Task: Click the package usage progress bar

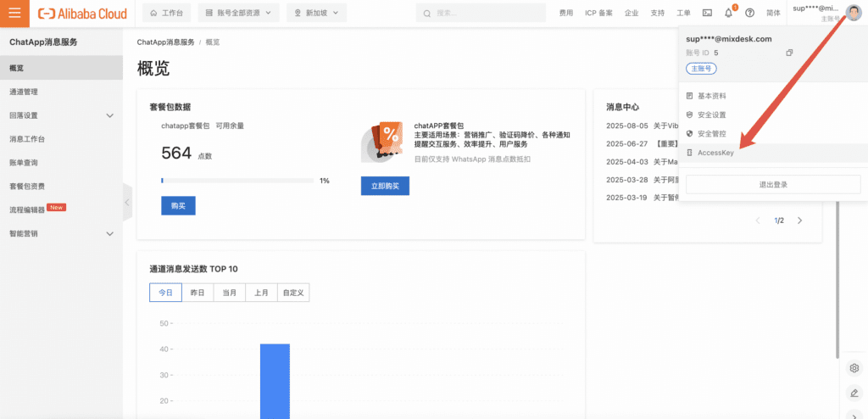Action: pos(236,181)
